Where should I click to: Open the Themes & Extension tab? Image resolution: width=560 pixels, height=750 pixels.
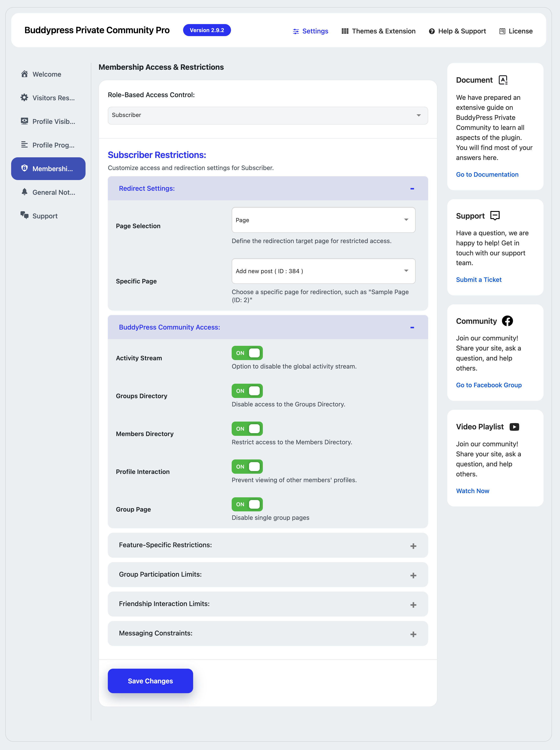coord(379,31)
